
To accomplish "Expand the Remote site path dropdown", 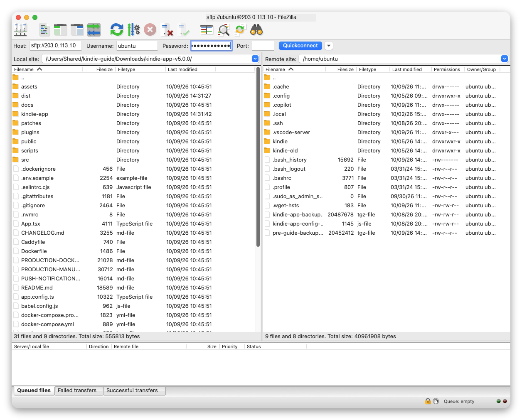I will pyautogui.click(x=505, y=59).
